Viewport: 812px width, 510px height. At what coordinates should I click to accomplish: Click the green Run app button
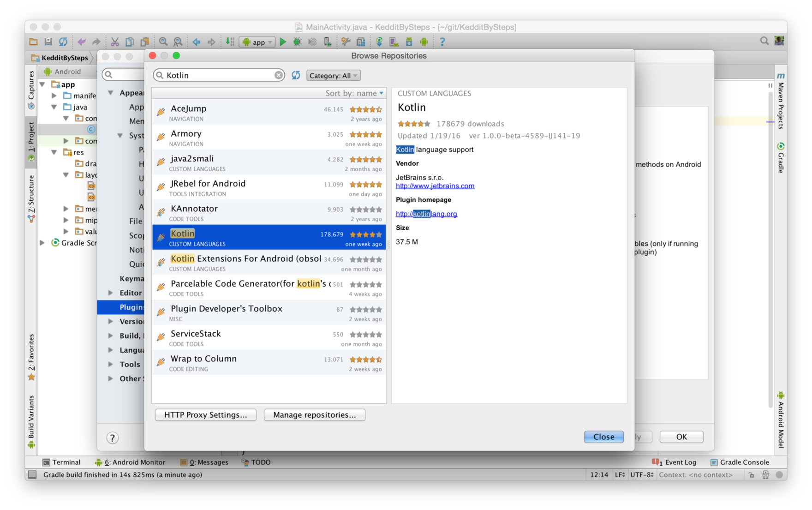click(283, 42)
